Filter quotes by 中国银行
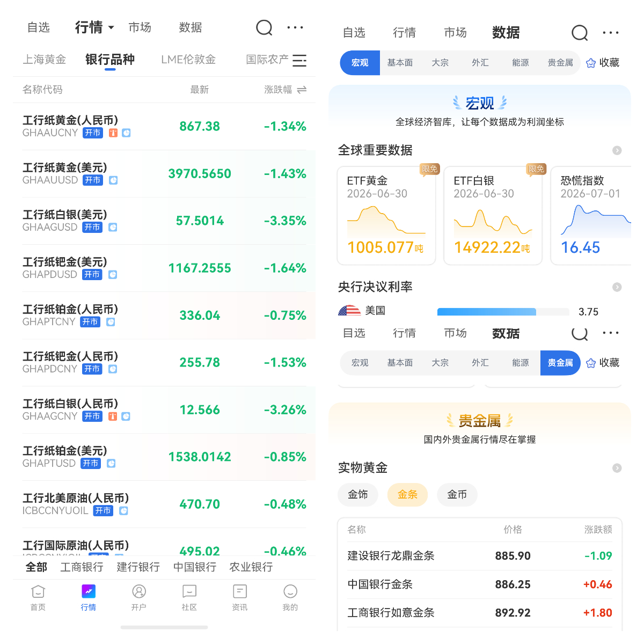The width and height of the screenshot is (644, 644). coord(195,567)
